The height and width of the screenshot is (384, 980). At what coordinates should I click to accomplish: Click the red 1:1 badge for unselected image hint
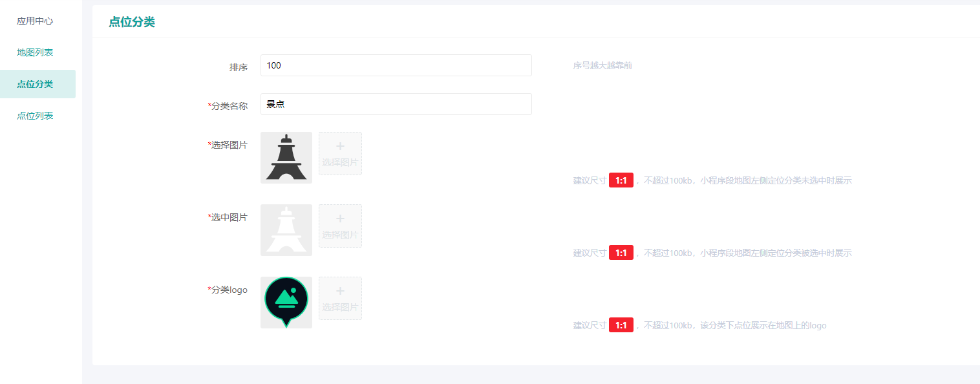click(621, 180)
